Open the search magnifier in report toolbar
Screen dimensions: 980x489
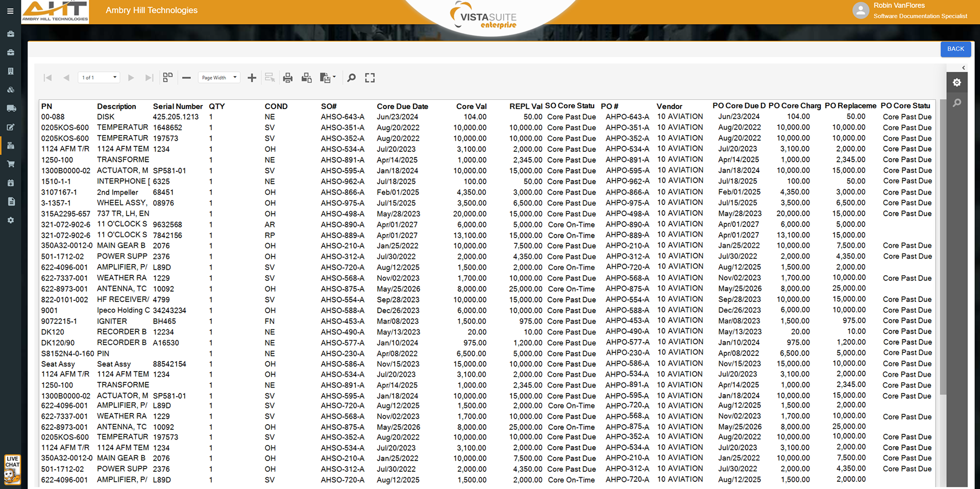pyautogui.click(x=351, y=78)
